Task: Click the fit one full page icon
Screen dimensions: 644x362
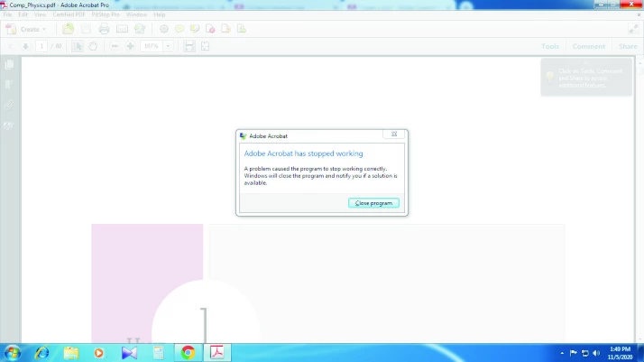Action: 205,46
